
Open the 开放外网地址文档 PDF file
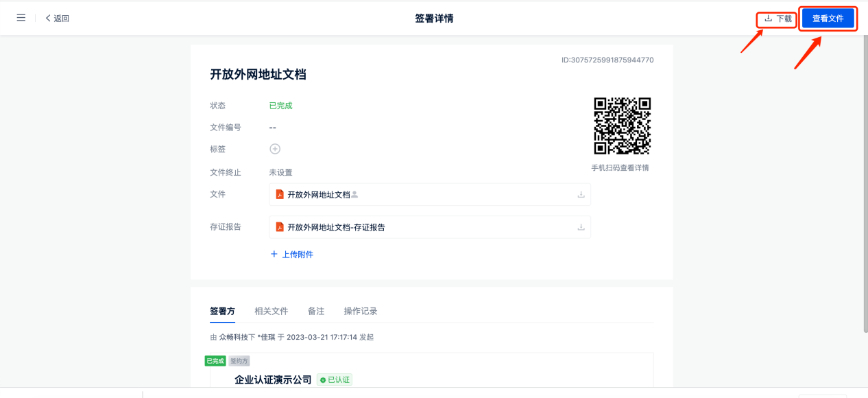[318, 195]
